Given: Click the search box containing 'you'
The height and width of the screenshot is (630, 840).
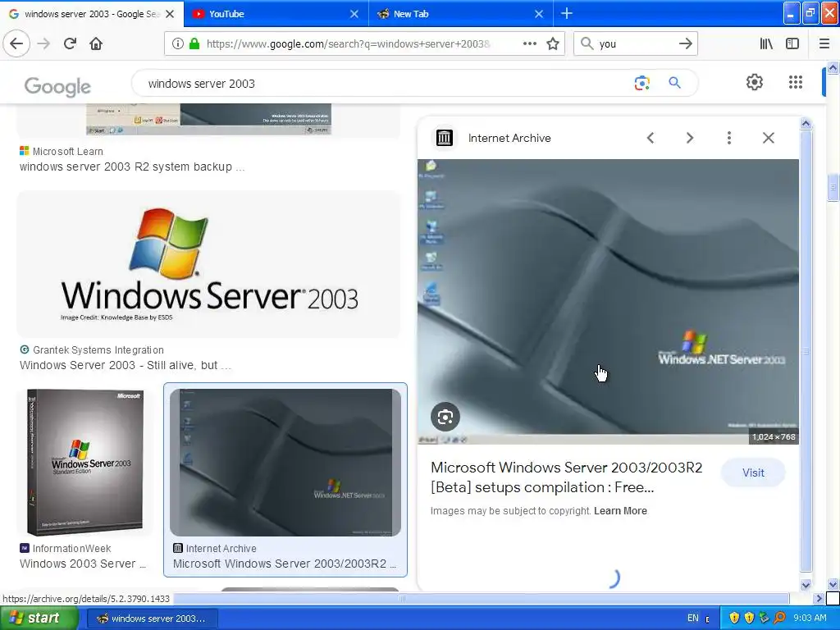Looking at the screenshot, I should click(635, 43).
